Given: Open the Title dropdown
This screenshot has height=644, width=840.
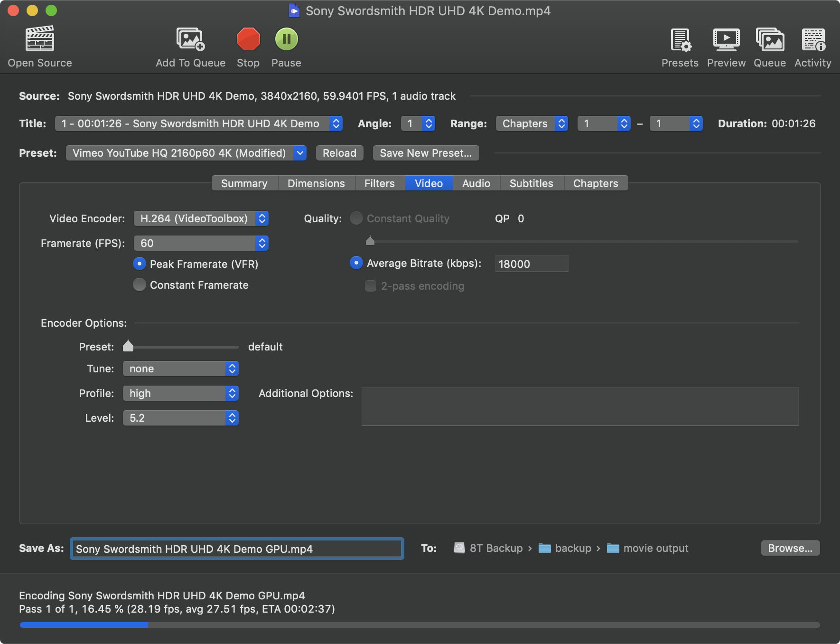Looking at the screenshot, I should [x=198, y=123].
